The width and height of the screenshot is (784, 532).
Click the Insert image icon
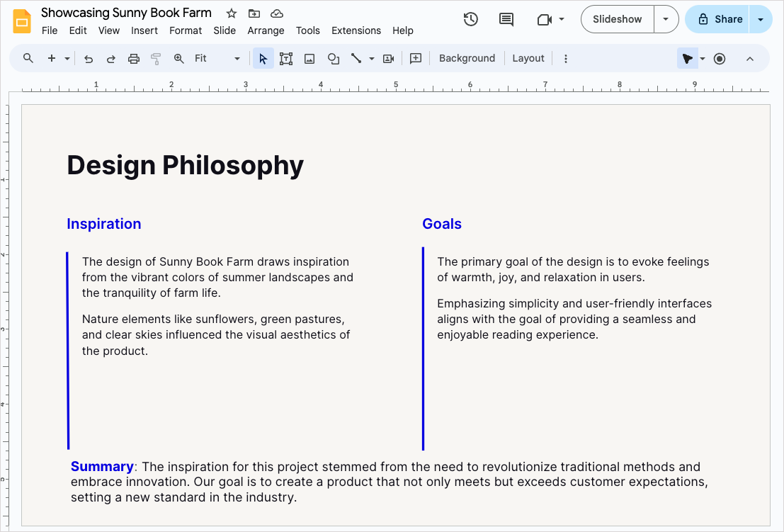(309, 59)
